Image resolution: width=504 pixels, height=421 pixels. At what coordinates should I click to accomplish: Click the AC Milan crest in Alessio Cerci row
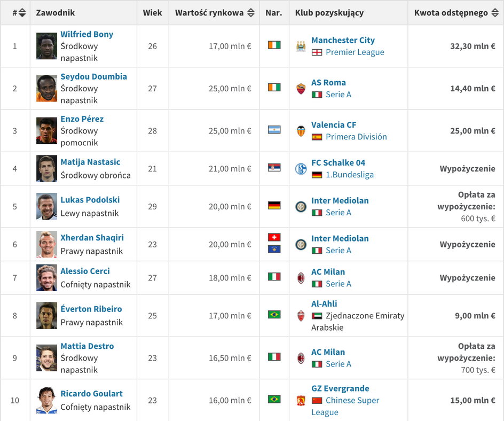[301, 278]
